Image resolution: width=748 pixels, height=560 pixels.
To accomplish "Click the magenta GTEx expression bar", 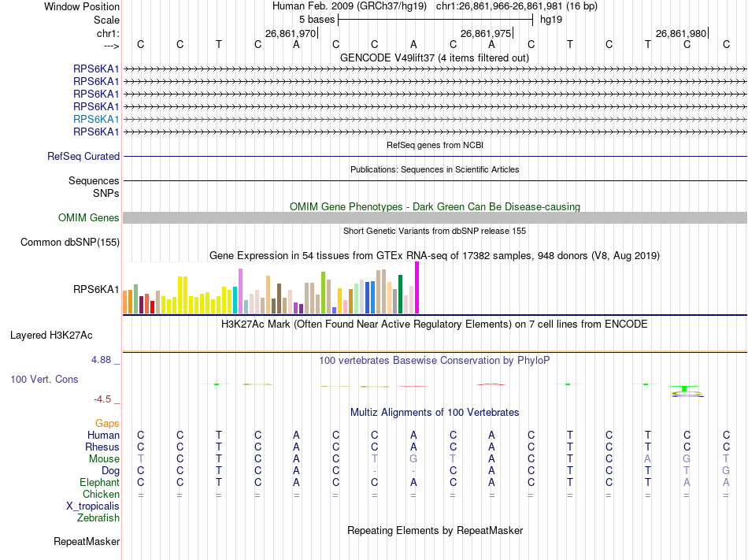I will click(x=417, y=287).
